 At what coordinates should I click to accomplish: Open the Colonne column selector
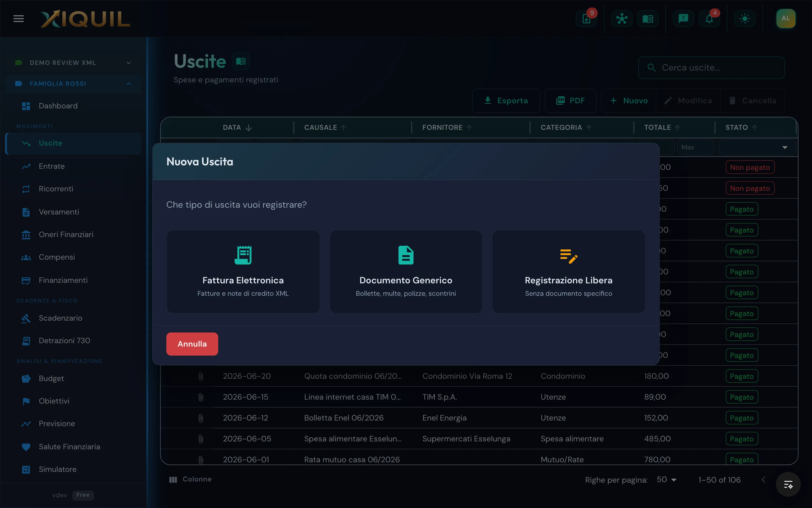point(190,479)
